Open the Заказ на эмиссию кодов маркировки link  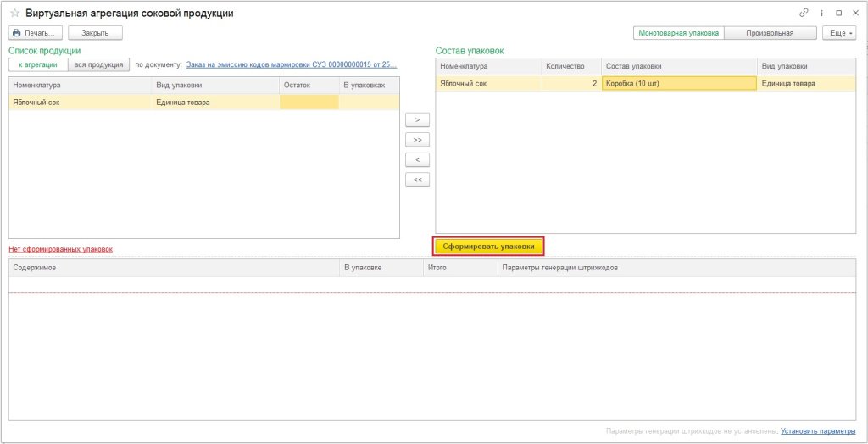[x=291, y=64]
